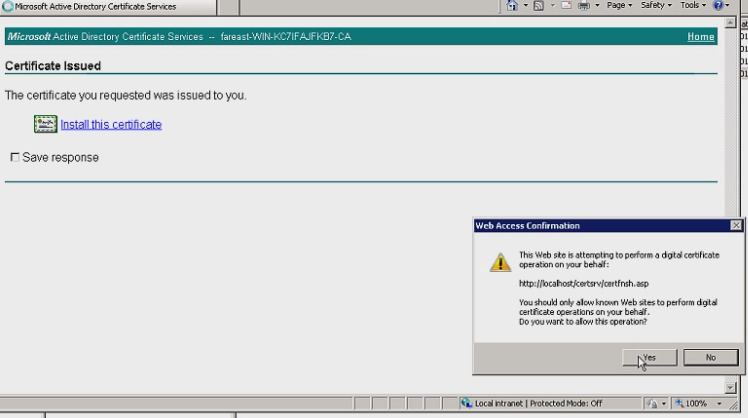
Task: Click the Home link in teal banner
Action: tap(700, 37)
